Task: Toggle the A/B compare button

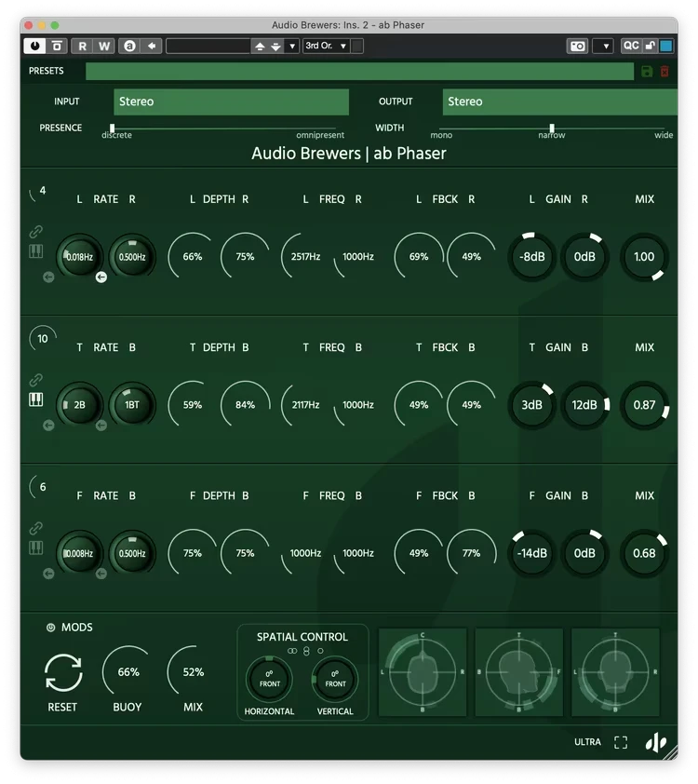Action: tap(129, 46)
